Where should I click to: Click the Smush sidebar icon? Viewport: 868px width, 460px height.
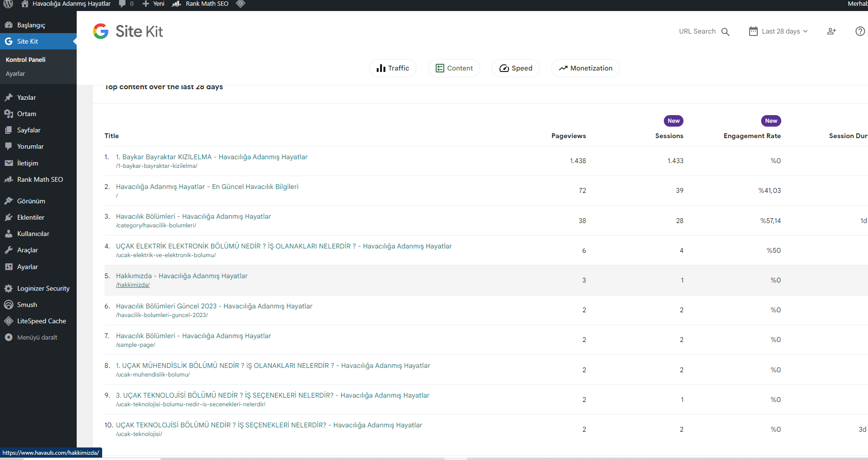pos(9,305)
